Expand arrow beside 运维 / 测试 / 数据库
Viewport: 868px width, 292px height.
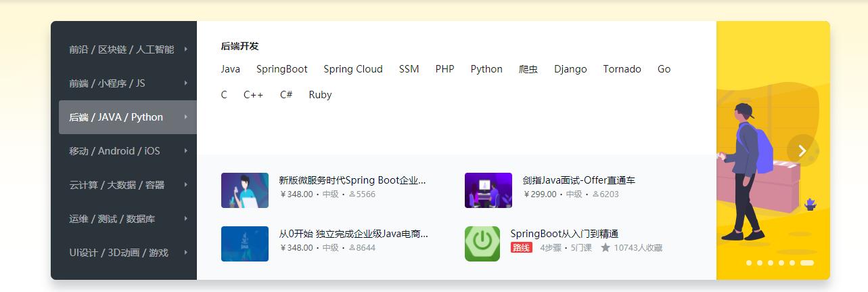pos(185,218)
